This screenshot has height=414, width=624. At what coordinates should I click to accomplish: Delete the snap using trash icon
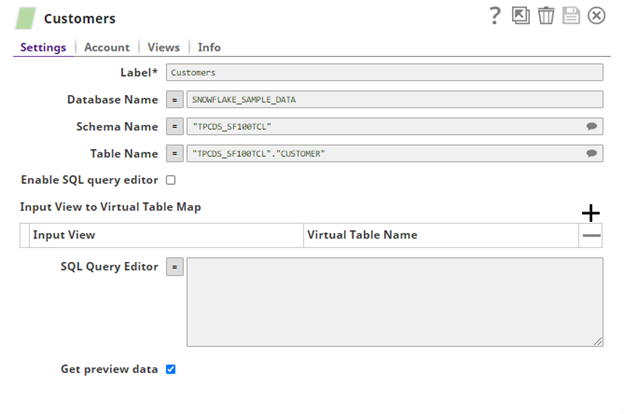point(546,16)
